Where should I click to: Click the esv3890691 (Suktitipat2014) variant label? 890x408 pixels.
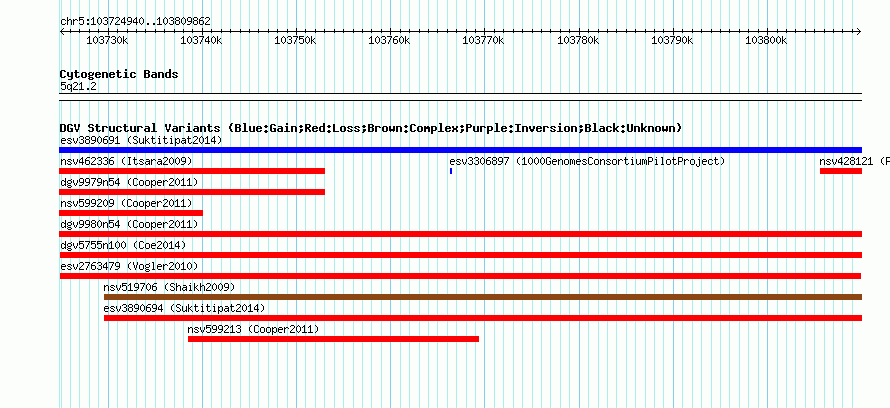click(141, 140)
